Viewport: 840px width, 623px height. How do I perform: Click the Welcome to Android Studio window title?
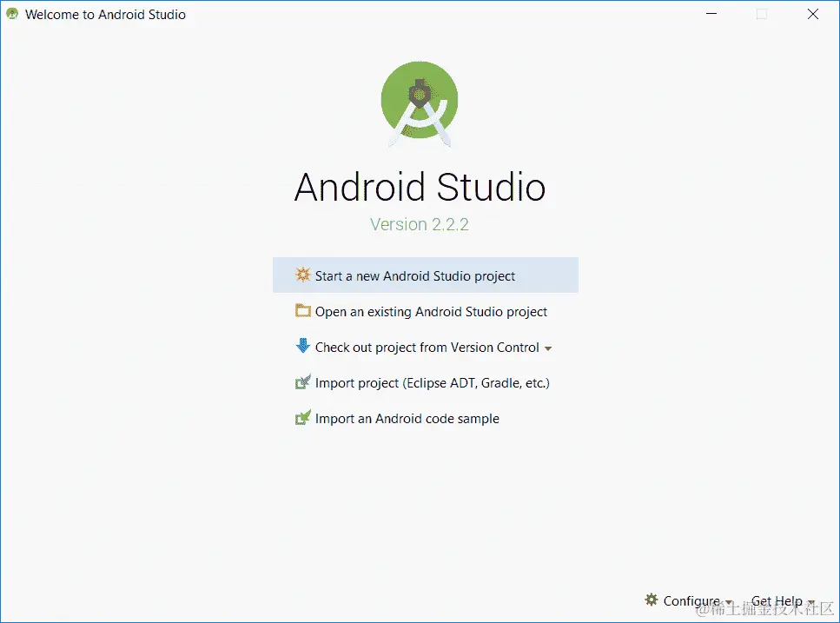(x=105, y=15)
